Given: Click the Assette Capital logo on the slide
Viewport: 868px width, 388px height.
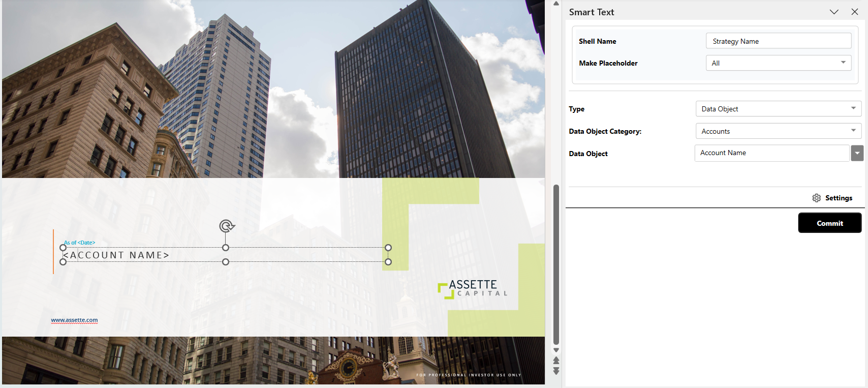Looking at the screenshot, I should click(x=472, y=289).
